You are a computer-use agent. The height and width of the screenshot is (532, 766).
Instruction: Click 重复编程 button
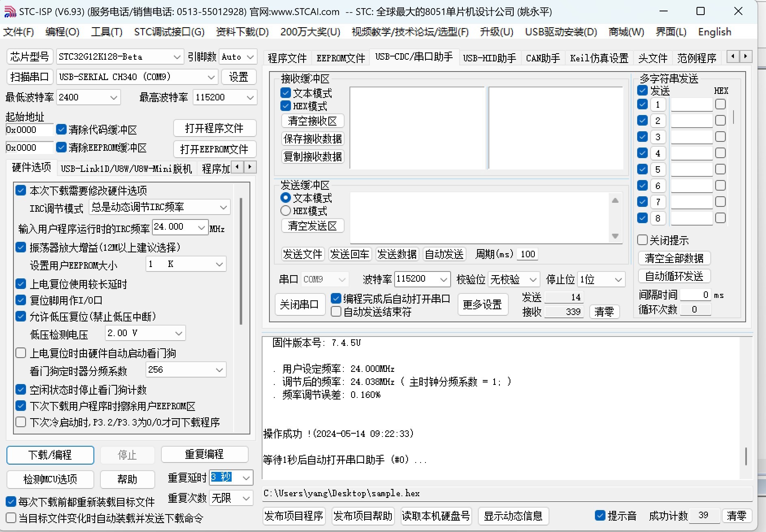tap(204, 454)
